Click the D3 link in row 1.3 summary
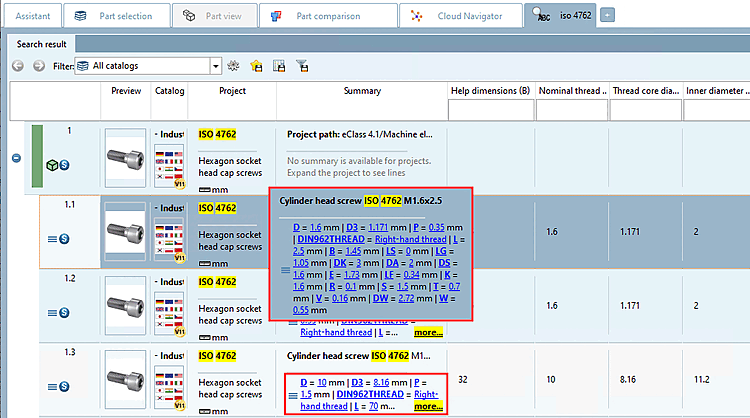The height and width of the screenshot is (418, 750). click(x=357, y=383)
